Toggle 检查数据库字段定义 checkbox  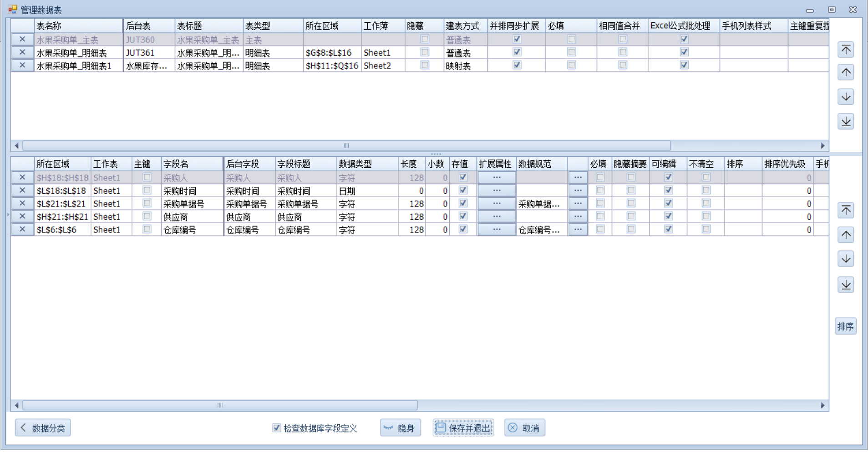point(276,428)
